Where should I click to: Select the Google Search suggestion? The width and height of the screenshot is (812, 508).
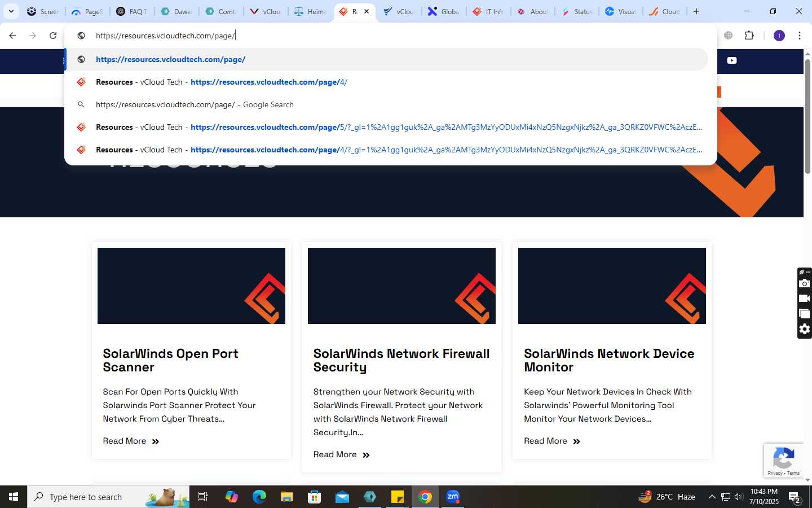(387, 104)
